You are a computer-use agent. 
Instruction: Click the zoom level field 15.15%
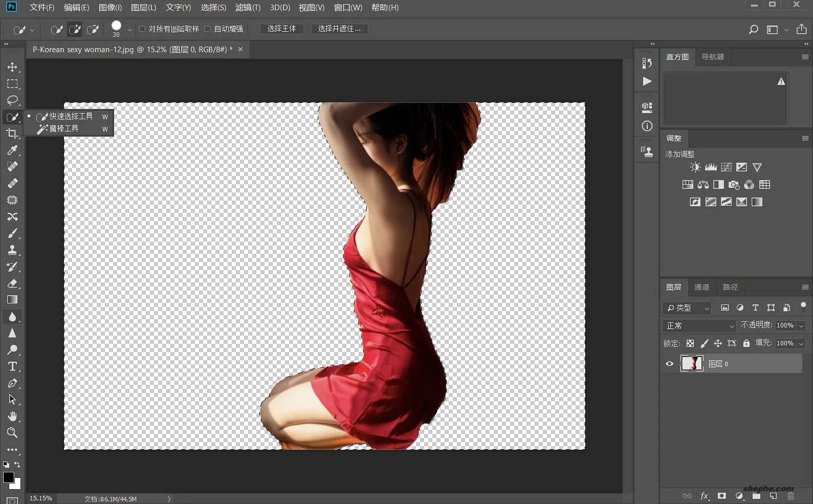(41, 498)
